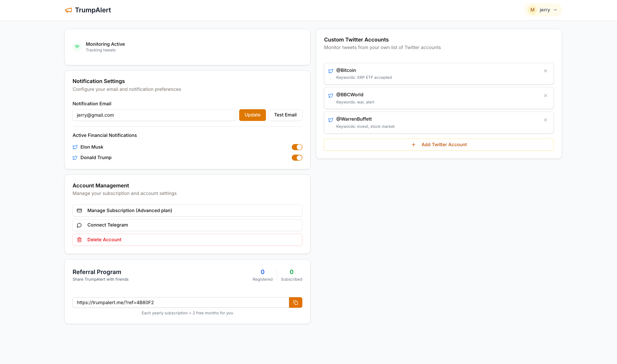Select Connect Telegram option
This screenshot has width=617, height=364.
[x=187, y=225]
